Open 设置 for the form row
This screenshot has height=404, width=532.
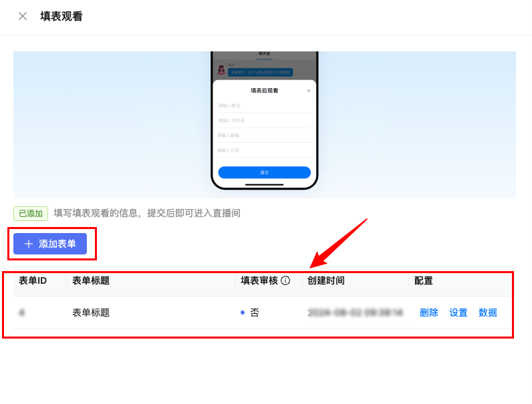pyautogui.click(x=458, y=313)
